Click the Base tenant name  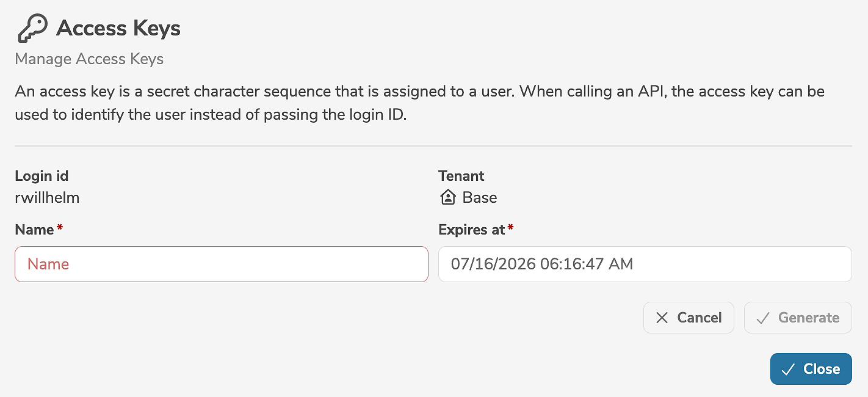coord(480,197)
